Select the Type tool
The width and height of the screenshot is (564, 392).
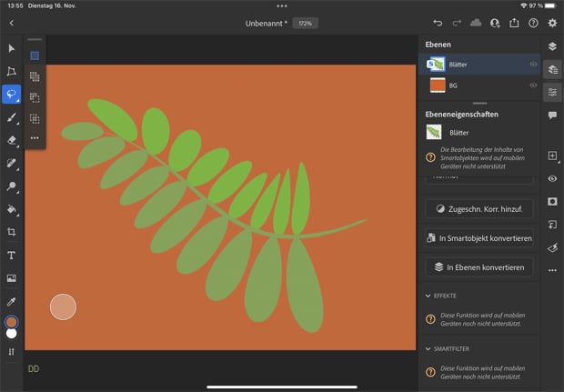point(12,255)
